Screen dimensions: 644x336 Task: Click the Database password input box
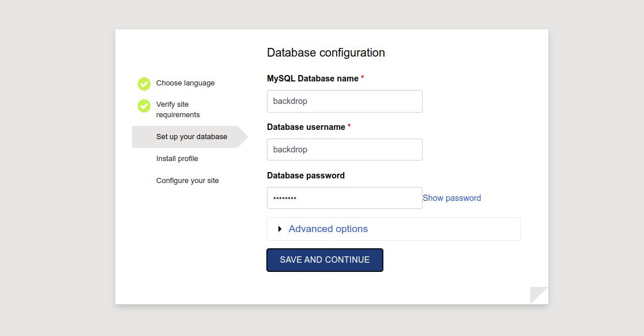pos(344,198)
